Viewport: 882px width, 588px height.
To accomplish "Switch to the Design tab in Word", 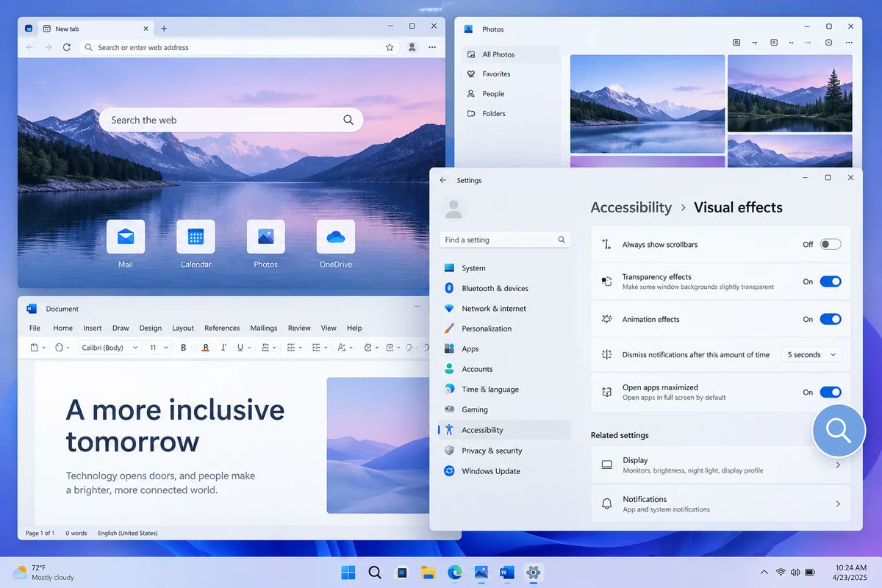I will pos(151,328).
